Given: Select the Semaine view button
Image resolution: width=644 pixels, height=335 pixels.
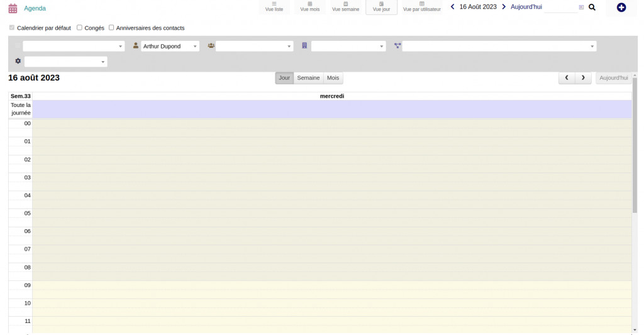Looking at the screenshot, I should click(308, 77).
